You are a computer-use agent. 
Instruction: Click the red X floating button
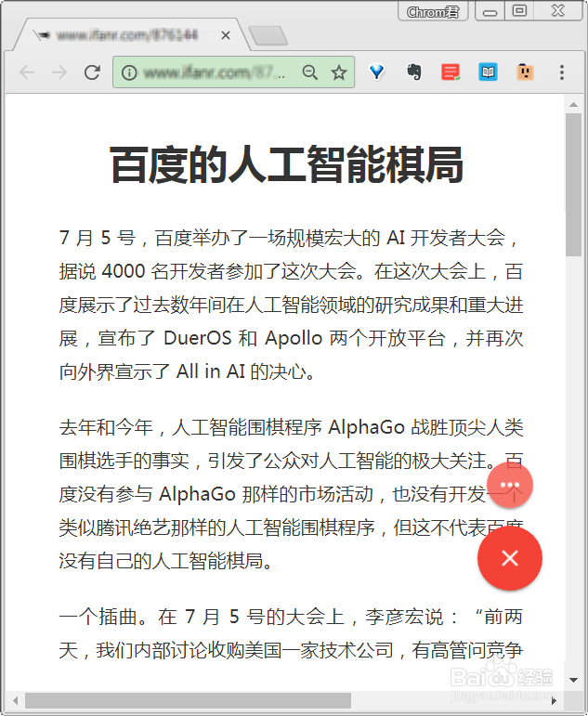pos(510,558)
